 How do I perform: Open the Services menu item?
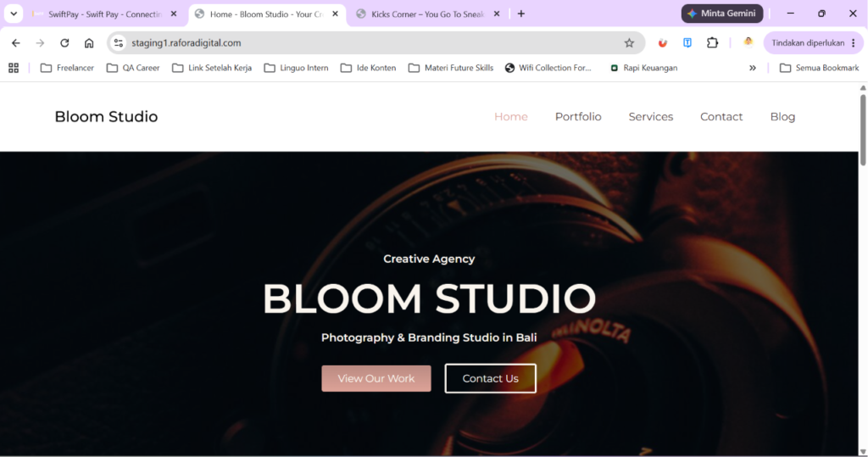(650, 117)
